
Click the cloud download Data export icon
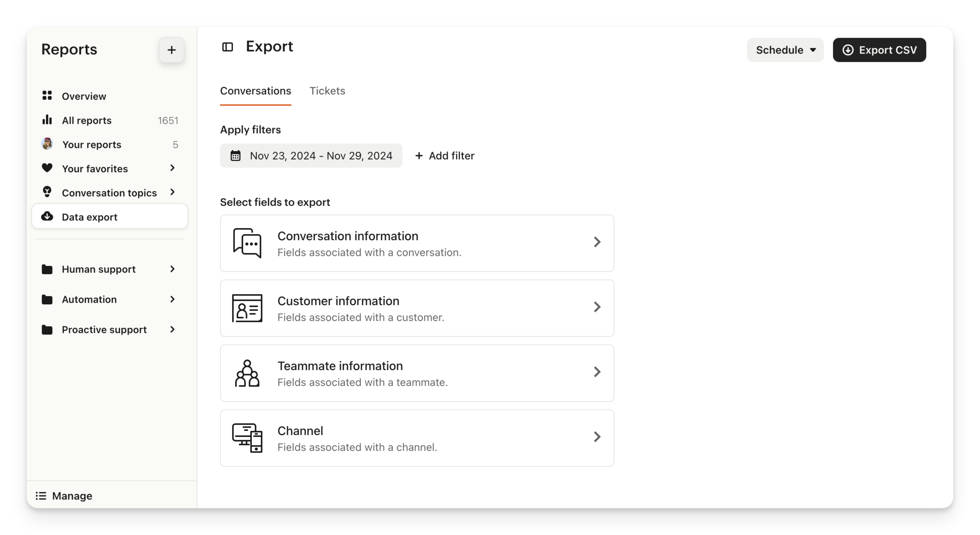(47, 216)
